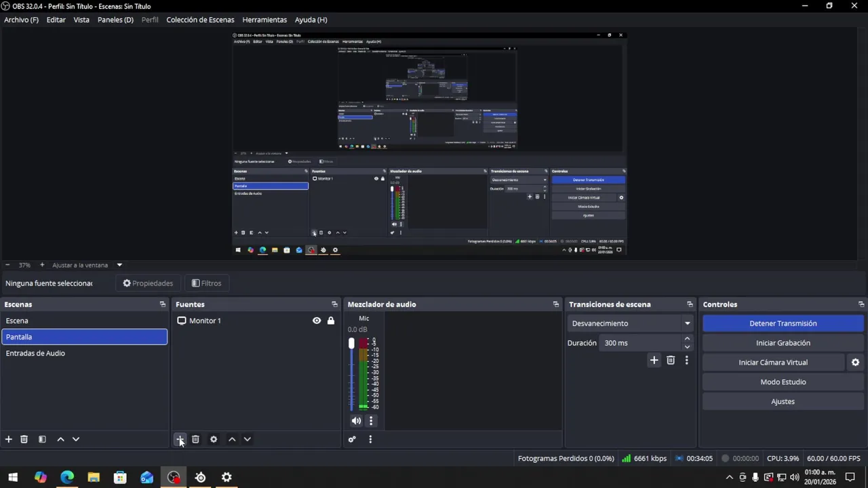Viewport: 868px width, 488px height.
Task: Open virtual camera settings gear
Action: click(x=855, y=363)
